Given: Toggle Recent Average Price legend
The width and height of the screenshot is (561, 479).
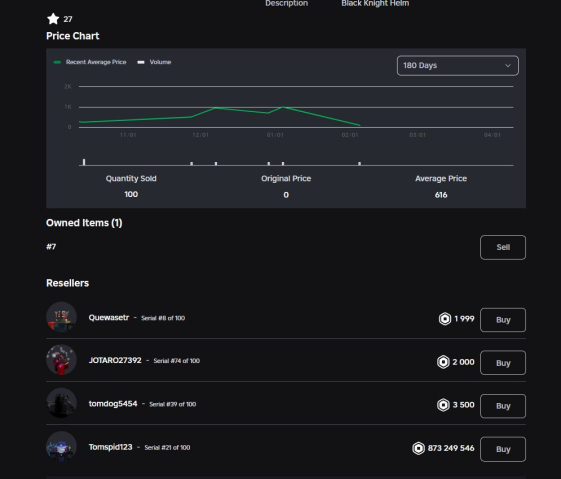Looking at the screenshot, I should click(90, 62).
